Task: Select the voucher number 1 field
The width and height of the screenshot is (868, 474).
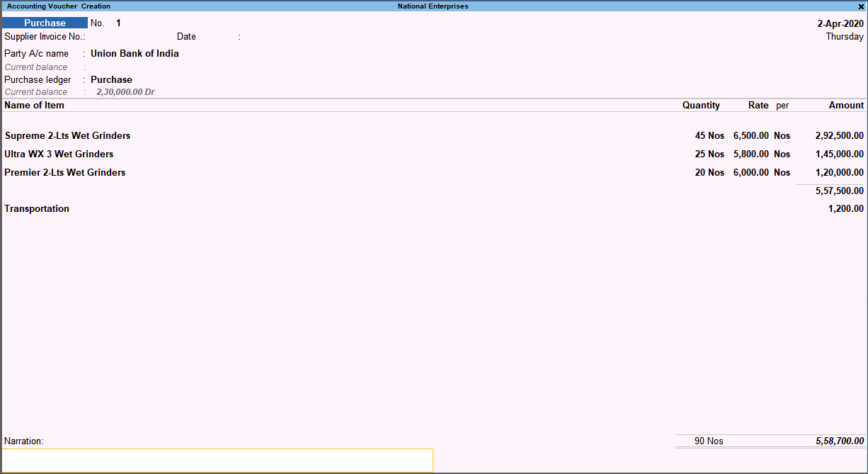Action: point(118,23)
